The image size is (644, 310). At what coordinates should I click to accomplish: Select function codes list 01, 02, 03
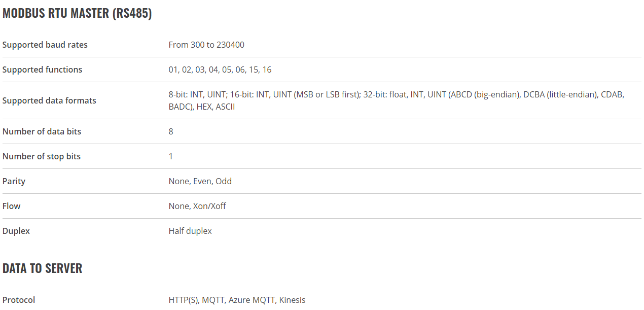click(220, 70)
